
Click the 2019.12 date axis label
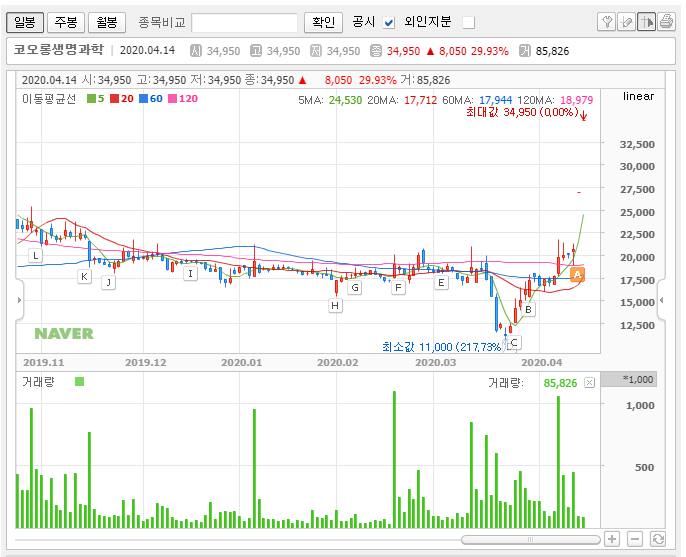146,362
